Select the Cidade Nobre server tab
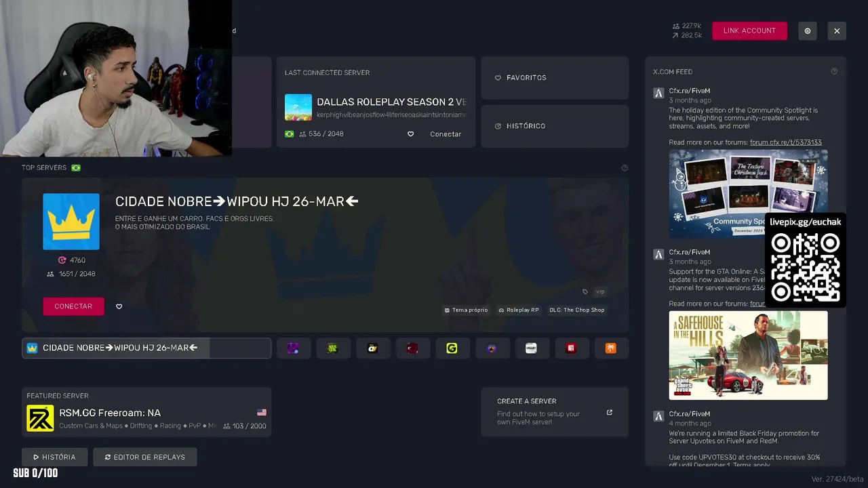 146,348
